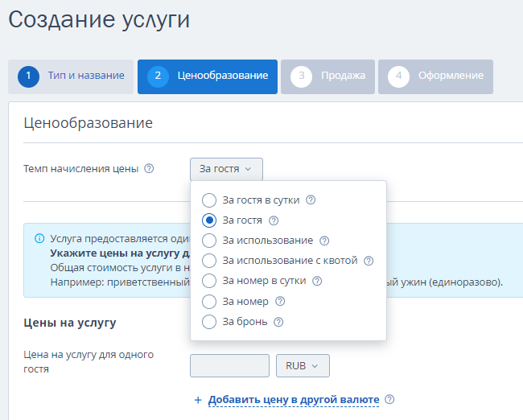The image size is (523, 420).
Task: Click plus icon before Добавить цену
Action: click(x=198, y=400)
